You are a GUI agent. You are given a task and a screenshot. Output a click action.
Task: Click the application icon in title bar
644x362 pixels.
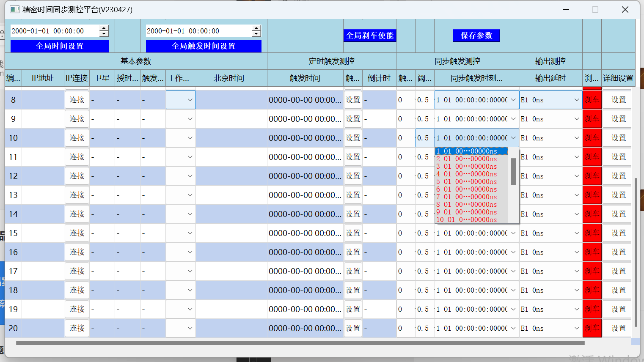click(14, 9)
